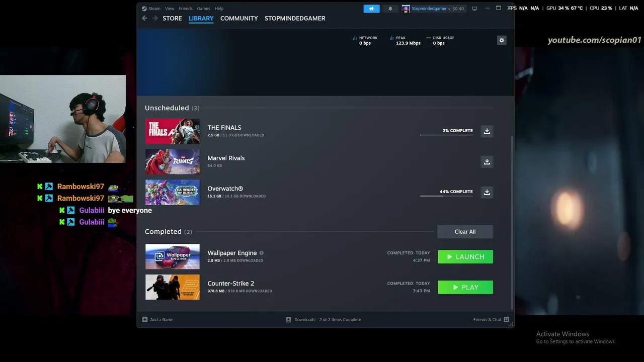This screenshot has height=362, width=644.
Task: Click the Counter-Strike 2 title text
Action: [x=230, y=284]
